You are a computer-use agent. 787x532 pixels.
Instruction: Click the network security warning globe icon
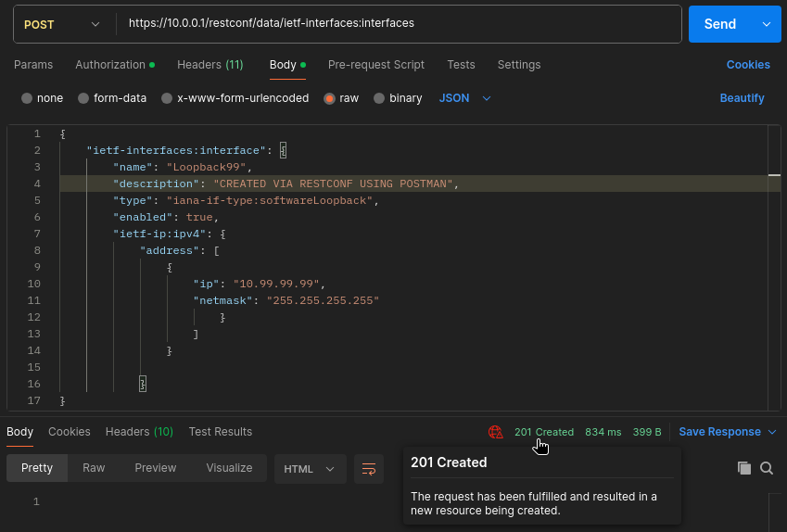[495, 432]
